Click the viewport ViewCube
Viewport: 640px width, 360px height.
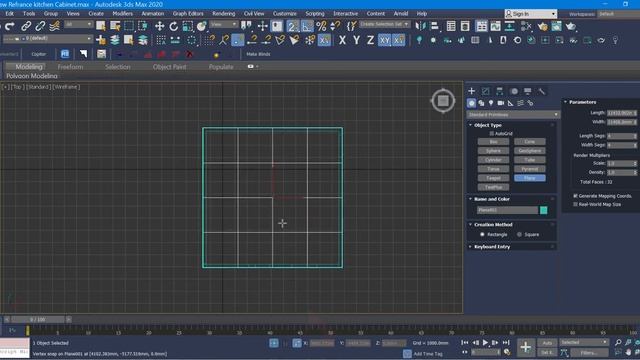(x=443, y=100)
